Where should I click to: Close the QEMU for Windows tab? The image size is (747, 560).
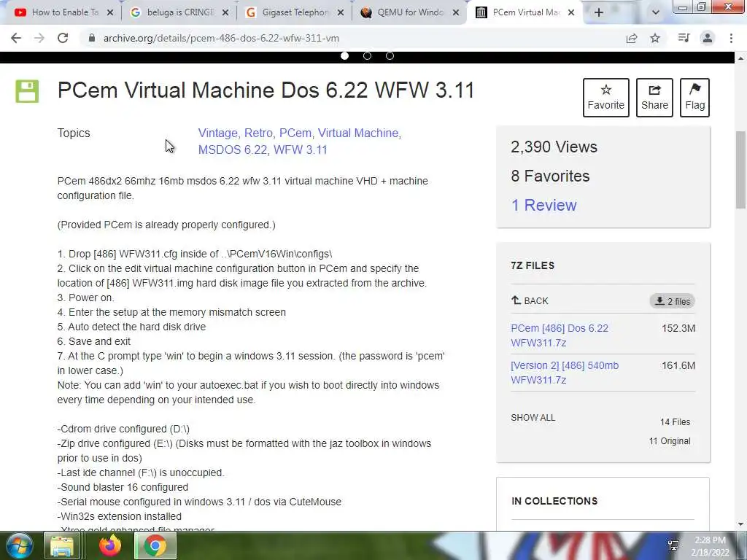(x=456, y=13)
